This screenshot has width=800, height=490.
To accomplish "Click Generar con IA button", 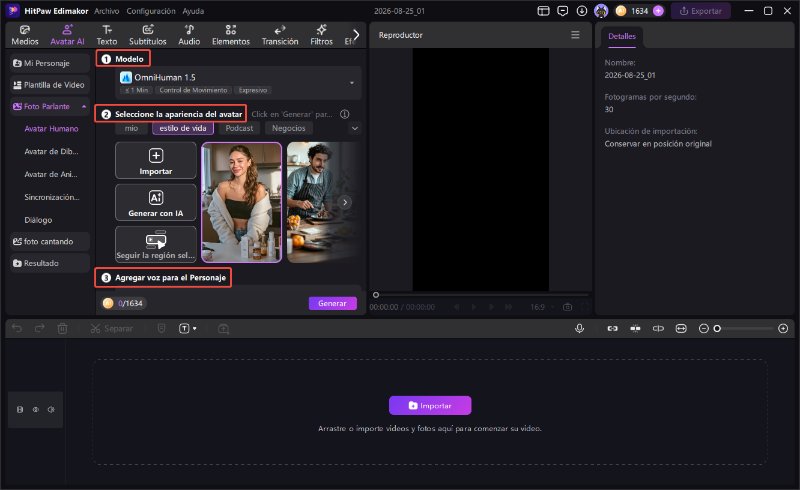I will (x=156, y=203).
